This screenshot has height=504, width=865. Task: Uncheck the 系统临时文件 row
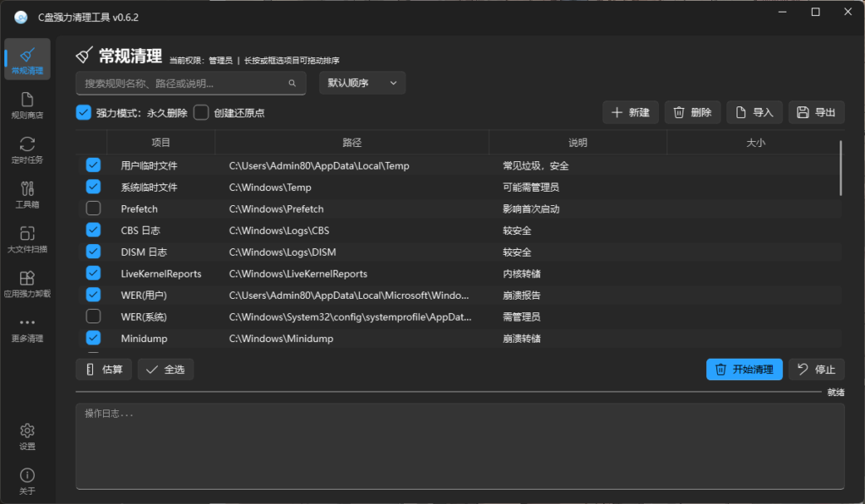point(93,187)
